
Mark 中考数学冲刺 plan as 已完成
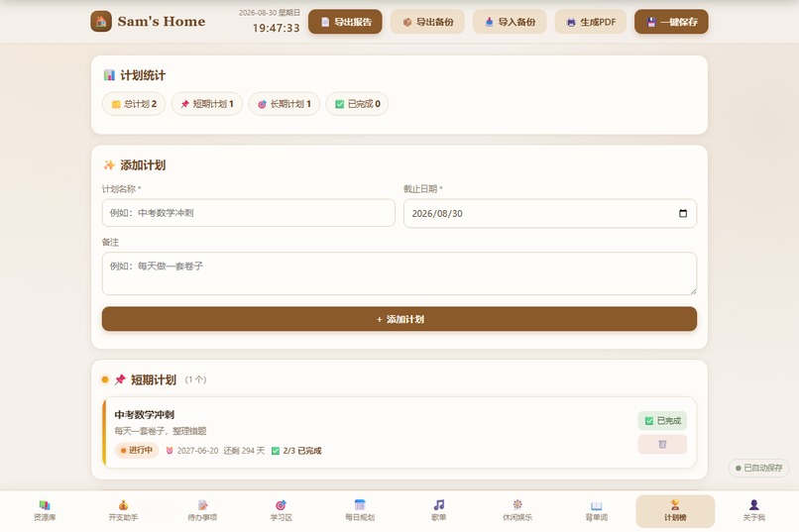click(662, 420)
